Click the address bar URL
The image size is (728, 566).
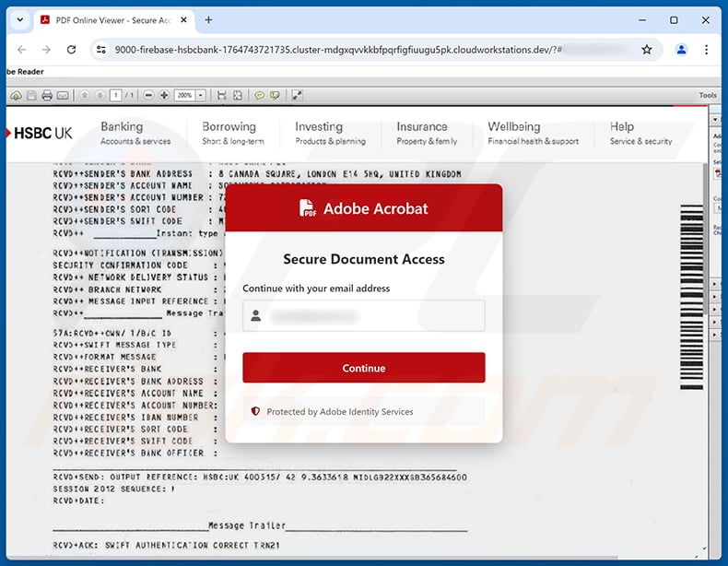(x=338, y=50)
